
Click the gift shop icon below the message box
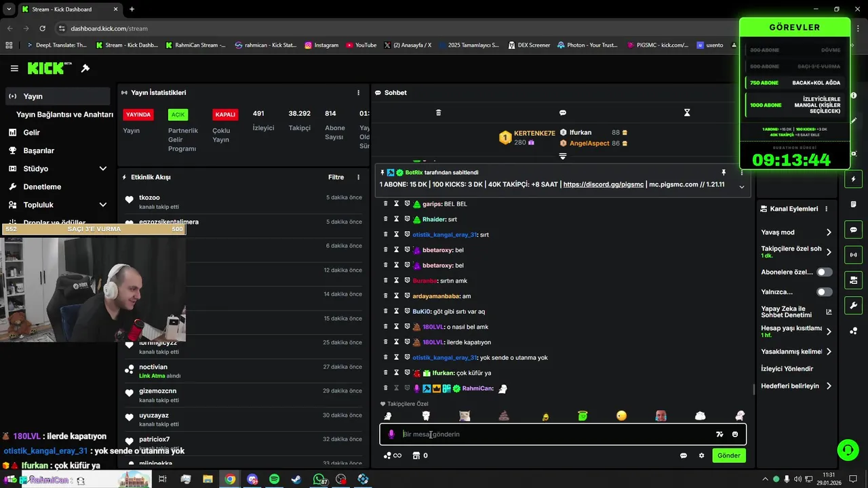coord(416,455)
